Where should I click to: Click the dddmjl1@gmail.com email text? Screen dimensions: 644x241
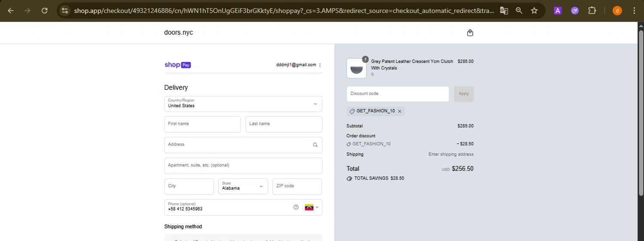[x=296, y=65]
